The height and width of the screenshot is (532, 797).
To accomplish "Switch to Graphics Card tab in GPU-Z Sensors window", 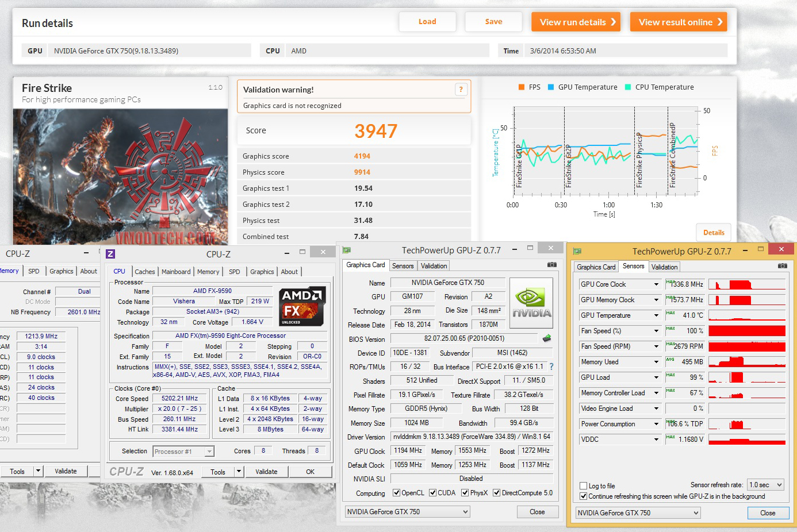I will [x=596, y=267].
